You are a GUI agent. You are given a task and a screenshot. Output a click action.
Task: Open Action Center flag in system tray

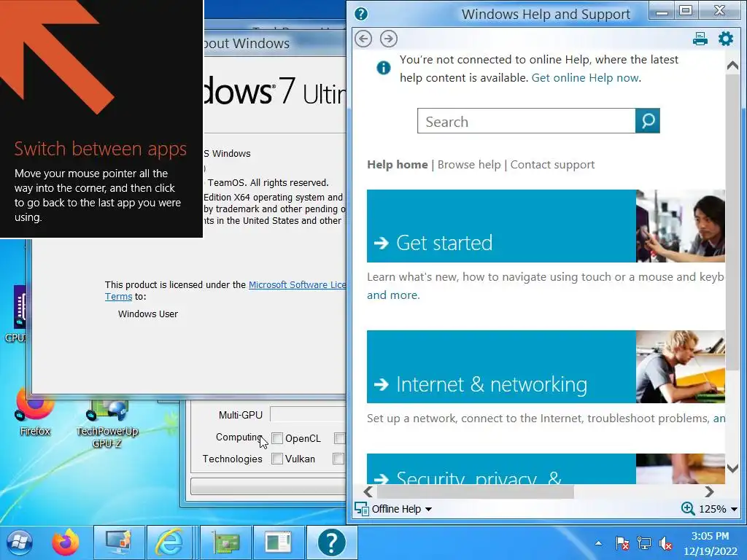[622, 542]
